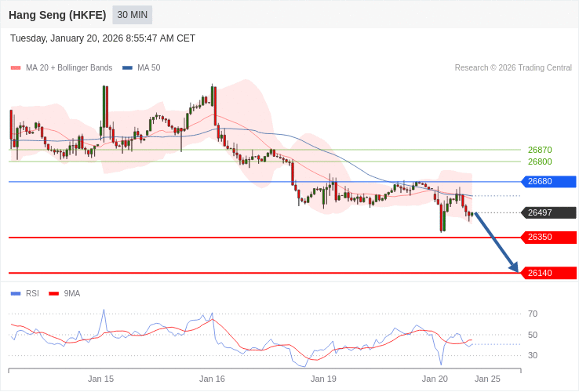The width and height of the screenshot is (579, 392).
Task: Click the 30 MIN timeframe badge
Action: [x=132, y=15]
